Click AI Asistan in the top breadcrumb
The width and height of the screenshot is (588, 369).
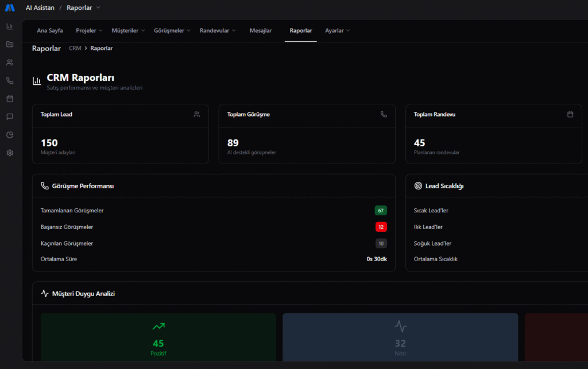[x=40, y=8]
